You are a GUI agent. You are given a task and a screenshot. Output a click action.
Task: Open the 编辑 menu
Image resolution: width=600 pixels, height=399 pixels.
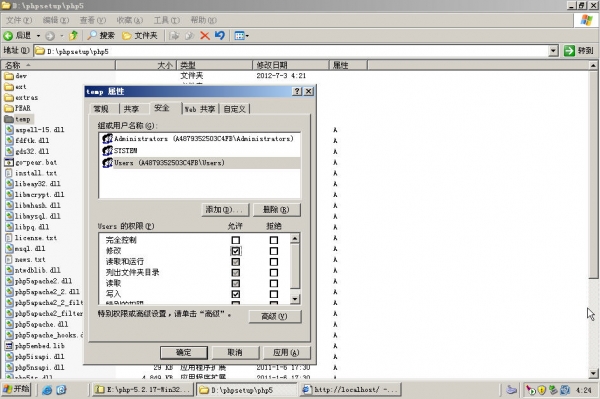click(56, 20)
